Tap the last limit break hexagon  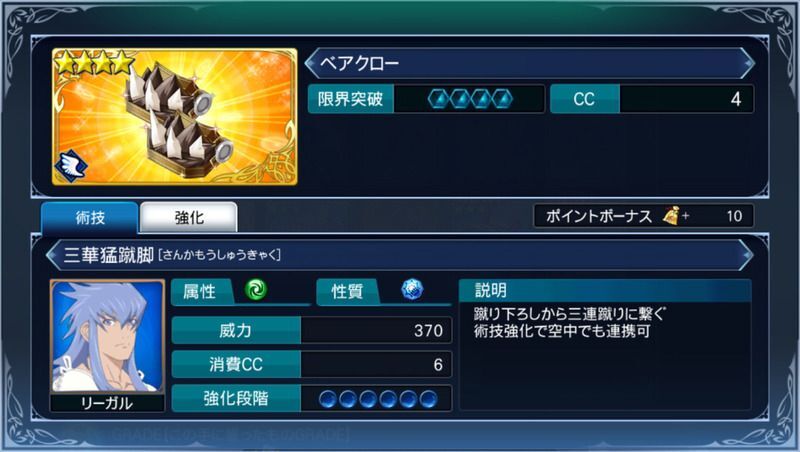coord(502,99)
